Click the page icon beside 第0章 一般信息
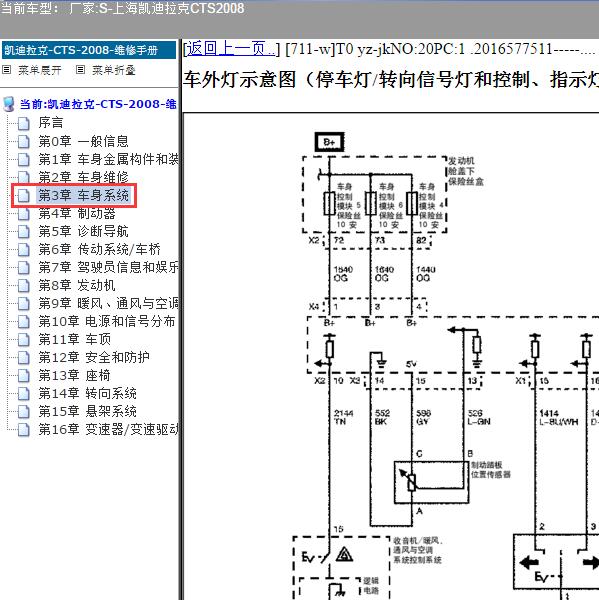 tap(24, 141)
